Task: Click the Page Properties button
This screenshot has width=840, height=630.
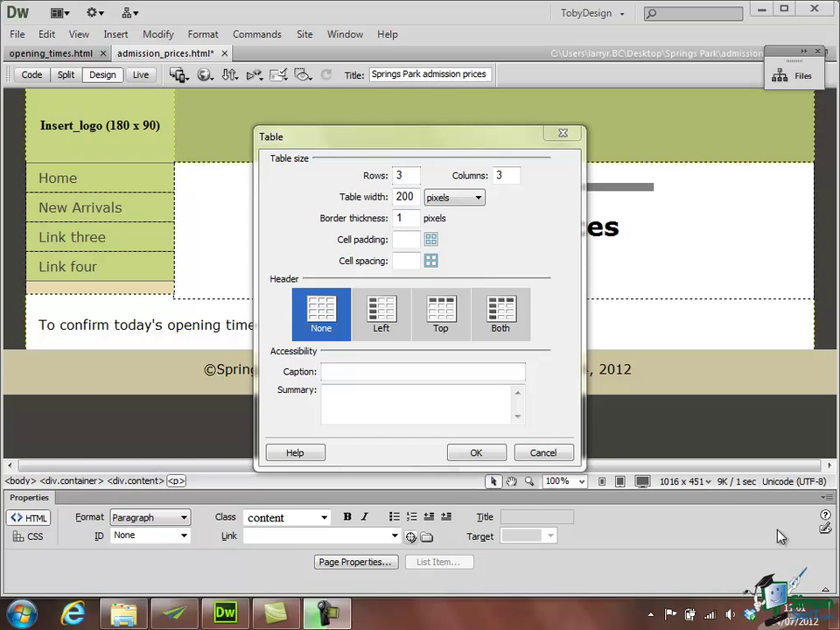Action: pyautogui.click(x=356, y=562)
